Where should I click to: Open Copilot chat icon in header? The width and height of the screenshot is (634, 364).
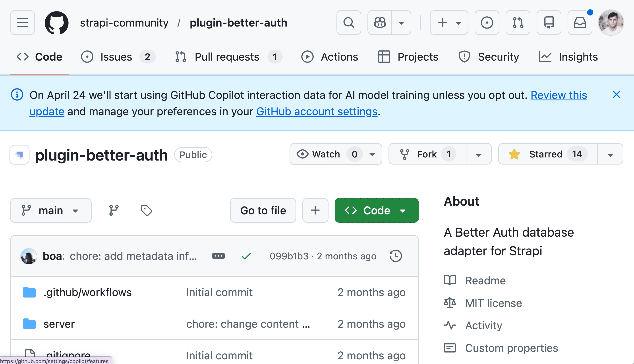click(x=380, y=23)
